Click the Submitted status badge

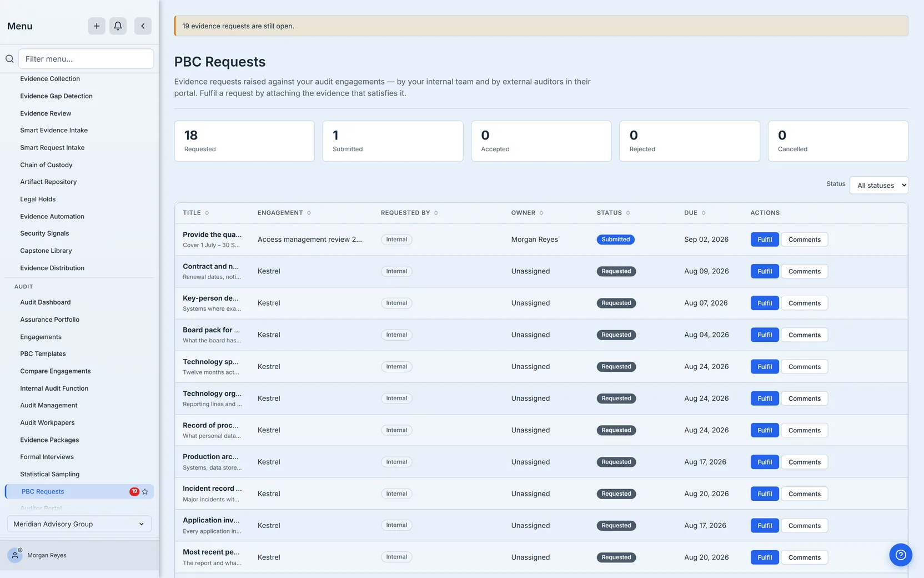(616, 240)
